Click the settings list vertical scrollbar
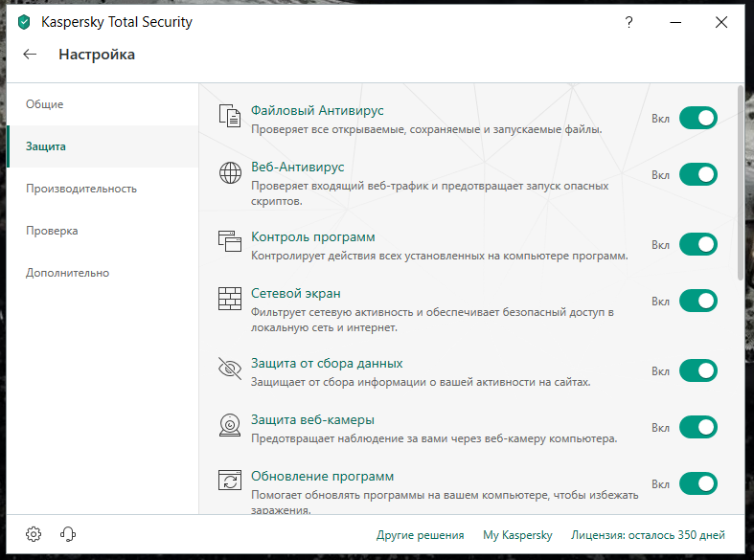 click(x=741, y=182)
